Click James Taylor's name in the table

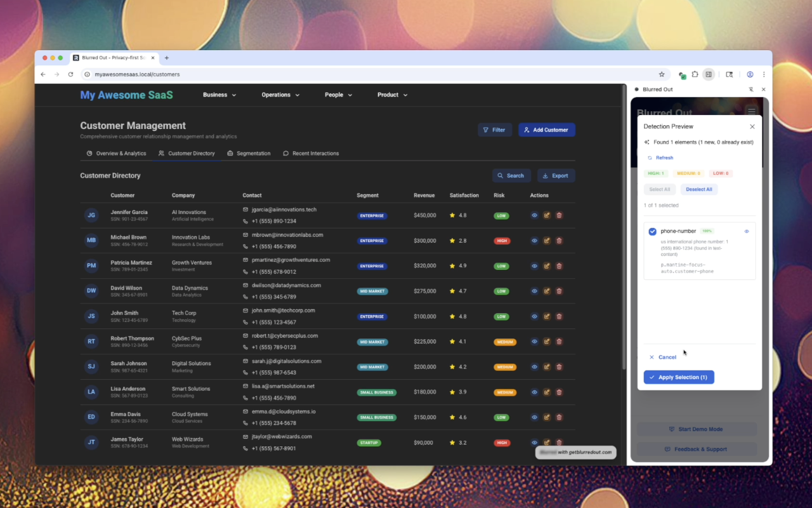pos(127,439)
